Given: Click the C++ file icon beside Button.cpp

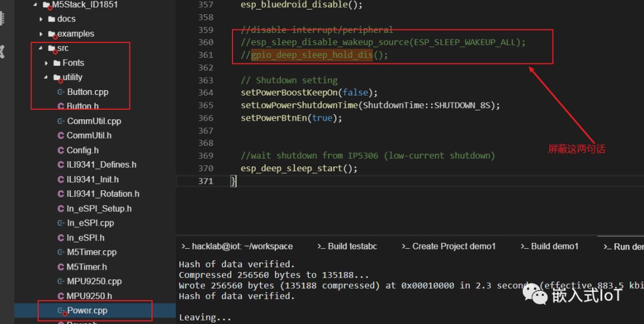Looking at the screenshot, I should (61, 92).
